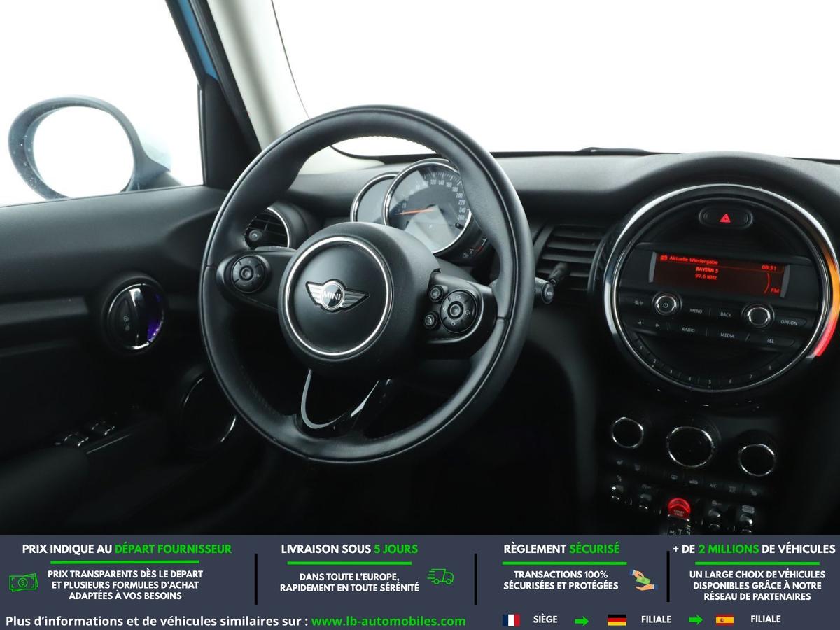Image resolution: width=840 pixels, height=630 pixels.
Task: Click the radio's right tuning knob
Action: 758,316
